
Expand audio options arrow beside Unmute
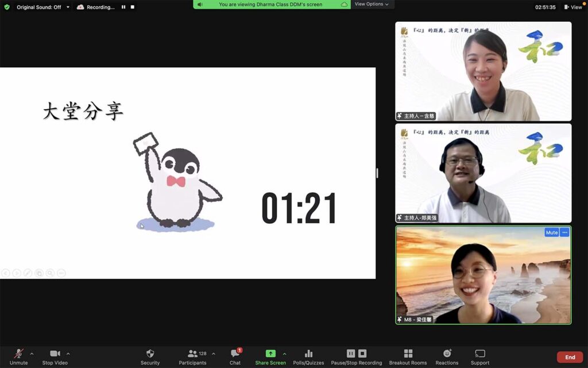pos(32,354)
